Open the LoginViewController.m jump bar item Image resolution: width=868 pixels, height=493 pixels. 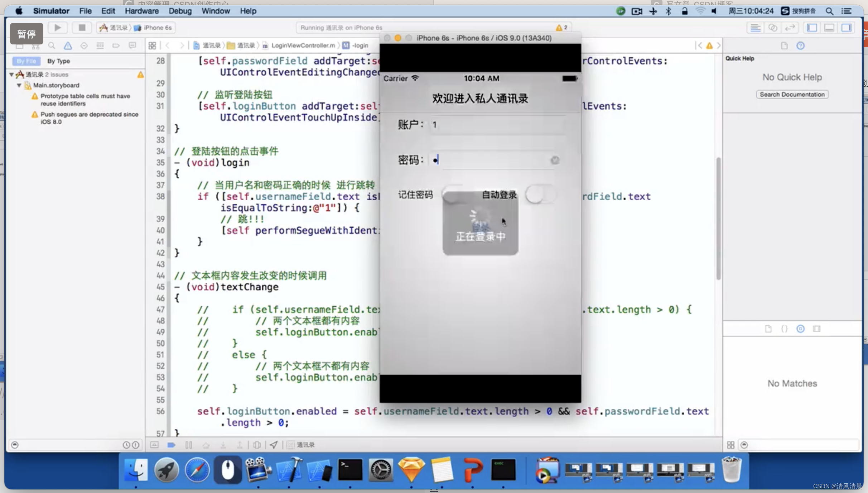coord(299,46)
